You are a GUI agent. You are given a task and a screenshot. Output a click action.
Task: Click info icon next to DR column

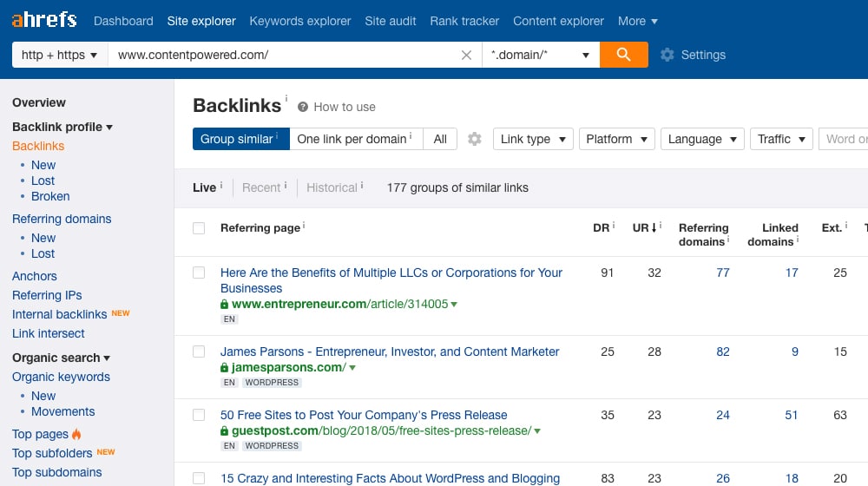tap(614, 226)
